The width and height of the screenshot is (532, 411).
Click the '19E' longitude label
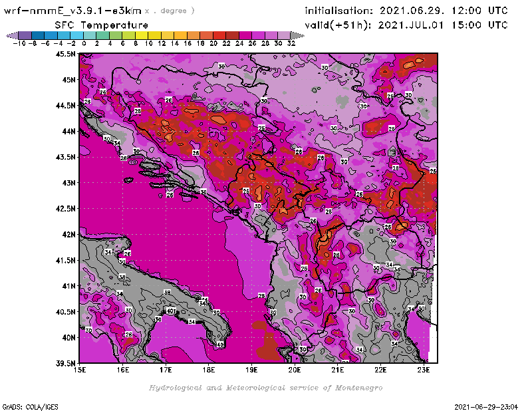tap(252, 370)
